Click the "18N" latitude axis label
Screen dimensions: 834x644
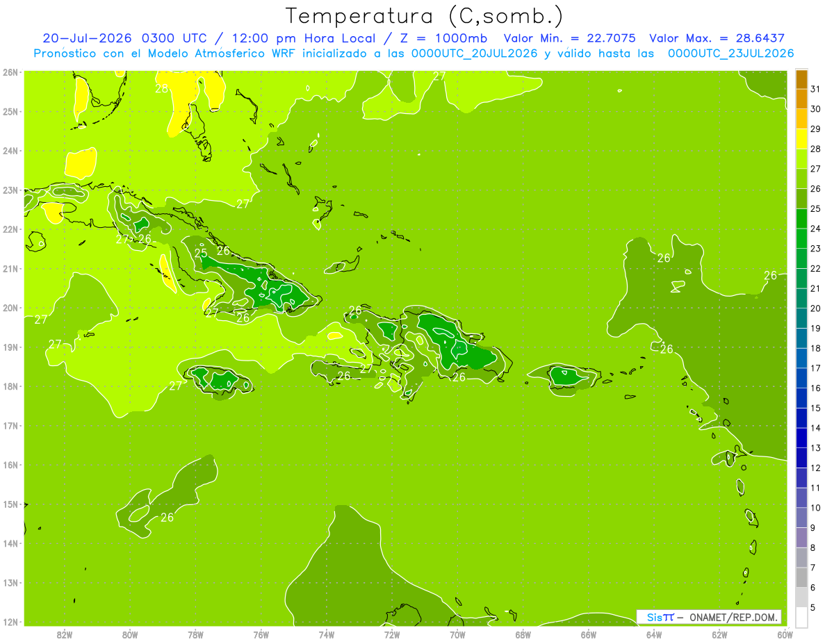(x=10, y=386)
